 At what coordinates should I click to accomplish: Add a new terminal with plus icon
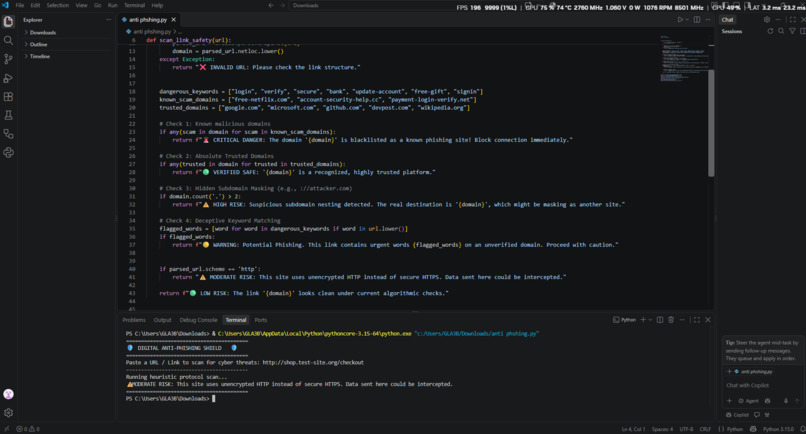tap(643, 320)
